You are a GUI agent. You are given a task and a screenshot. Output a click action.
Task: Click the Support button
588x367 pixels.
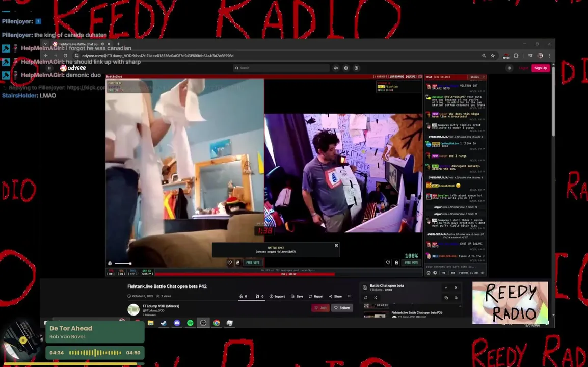(277, 296)
